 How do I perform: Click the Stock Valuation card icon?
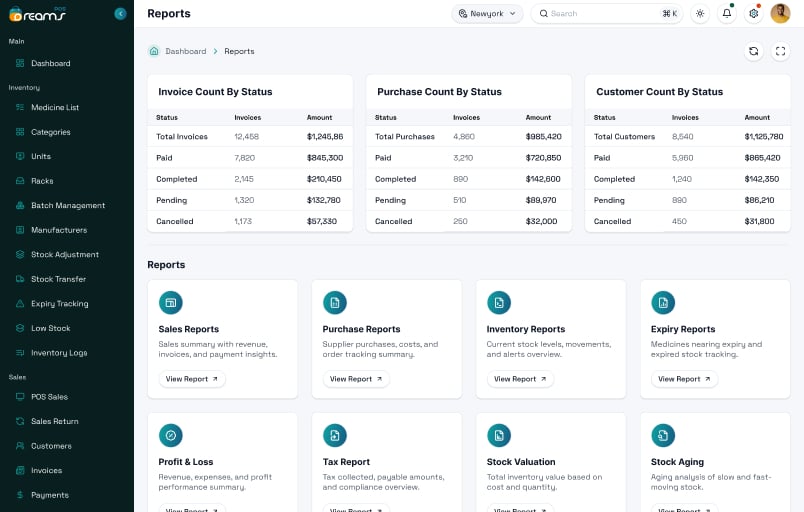pyautogui.click(x=499, y=436)
